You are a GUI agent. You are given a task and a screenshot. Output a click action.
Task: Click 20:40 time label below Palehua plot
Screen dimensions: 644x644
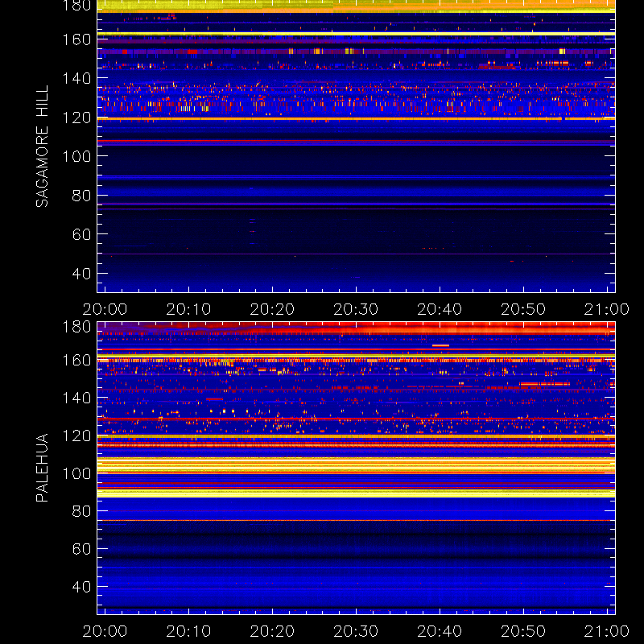pyautogui.click(x=440, y=631)
